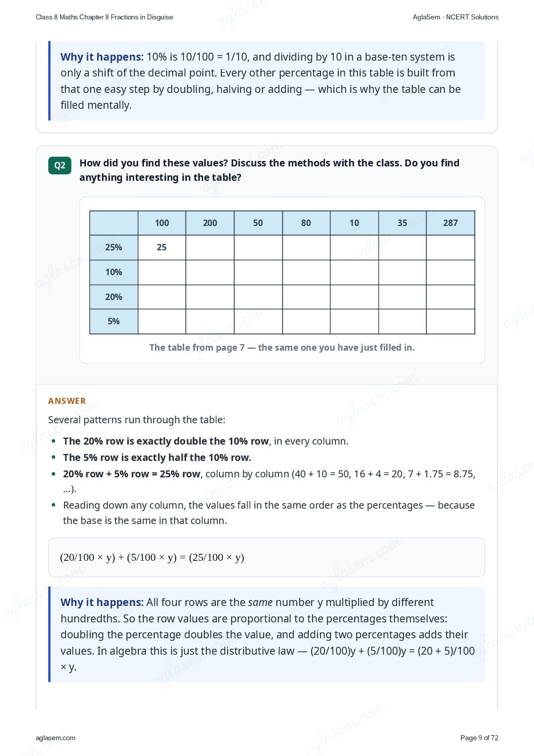Click the orange ANSWER label
Screen dimensions: 534x756
[x=67, y=401]
